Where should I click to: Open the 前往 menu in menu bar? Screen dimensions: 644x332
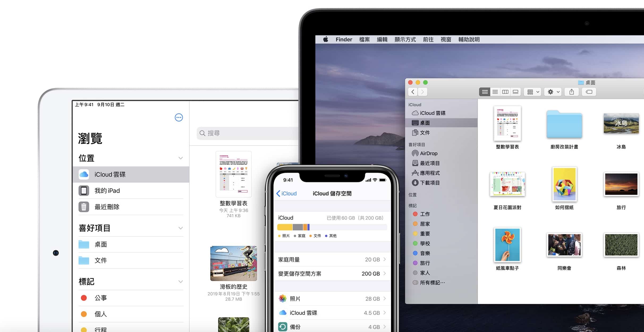[428, 39]
